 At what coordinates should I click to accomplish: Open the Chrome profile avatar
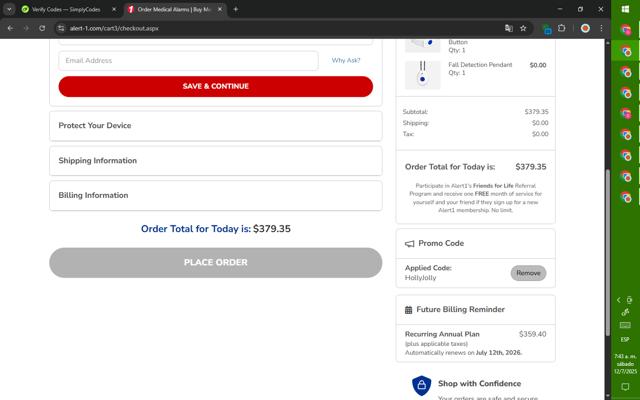585,28
